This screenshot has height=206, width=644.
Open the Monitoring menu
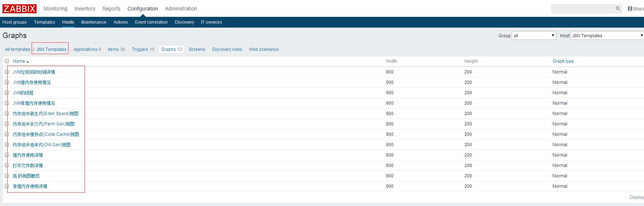[x=56, y=9]
